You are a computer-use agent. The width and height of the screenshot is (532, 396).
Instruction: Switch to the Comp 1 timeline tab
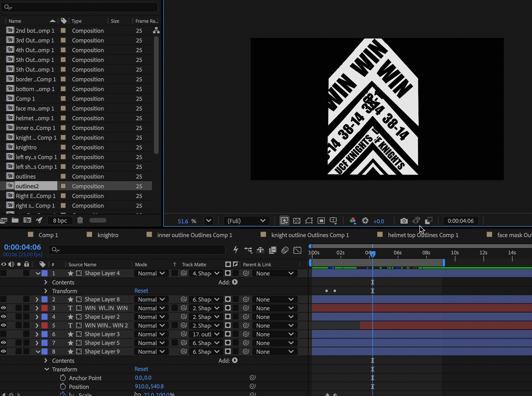pyautogui.click(x=48, y=235)
